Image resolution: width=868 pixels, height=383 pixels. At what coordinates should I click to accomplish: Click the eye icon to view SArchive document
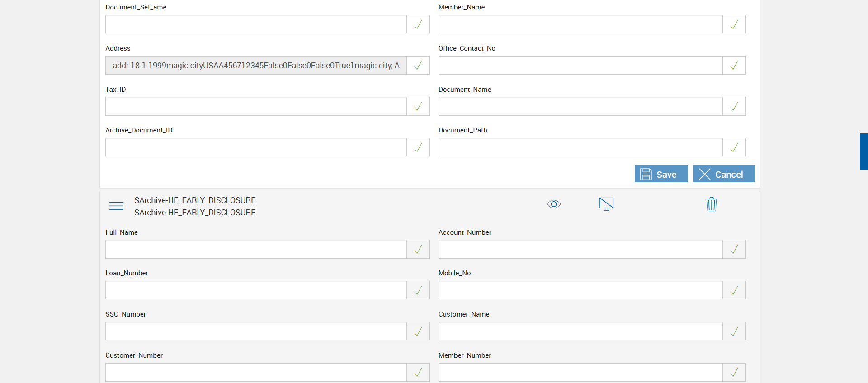click(x=553, y=204)
